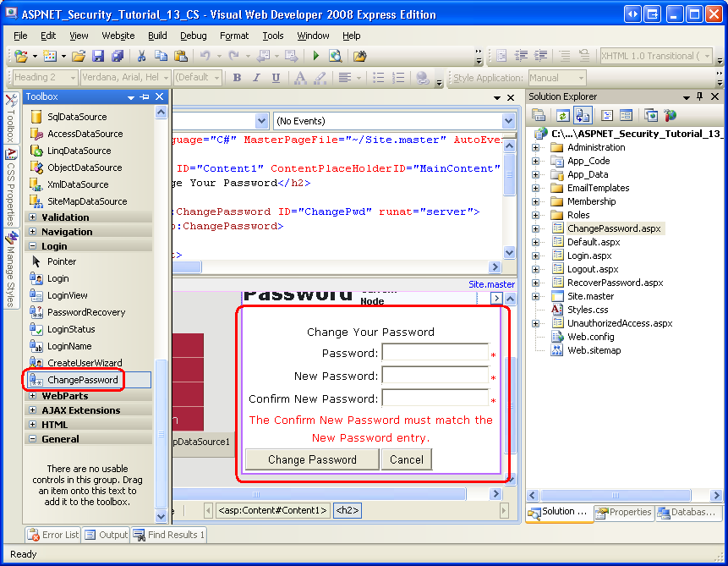Click the bulleted list icon
728x566 pixels.
379,78
